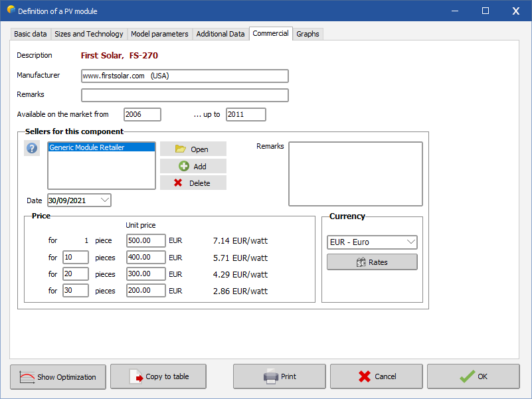Screen dimensions: 532x399
Task: Focus the manufacturer Remarks field
Action: coord(185,96)
